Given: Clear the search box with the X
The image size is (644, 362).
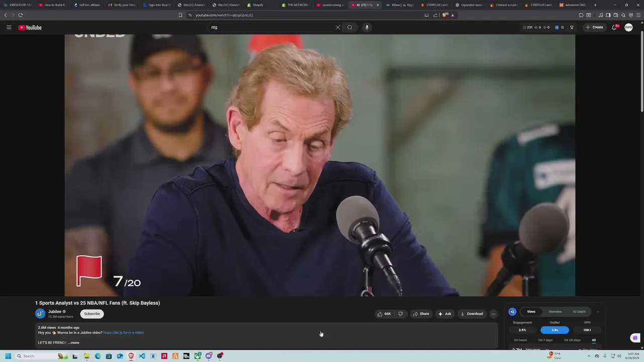Looking at the screenshot, I should [338, 27].
